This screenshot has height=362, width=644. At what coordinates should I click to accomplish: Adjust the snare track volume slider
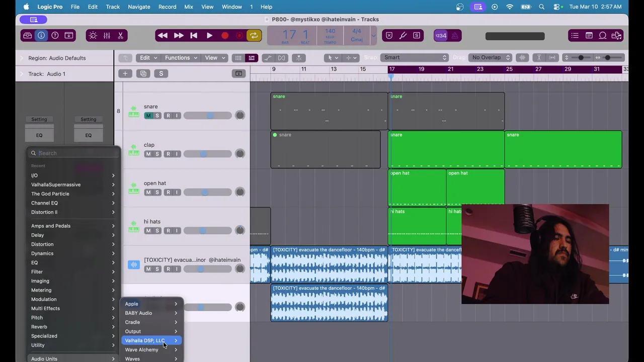pos(207,116)
